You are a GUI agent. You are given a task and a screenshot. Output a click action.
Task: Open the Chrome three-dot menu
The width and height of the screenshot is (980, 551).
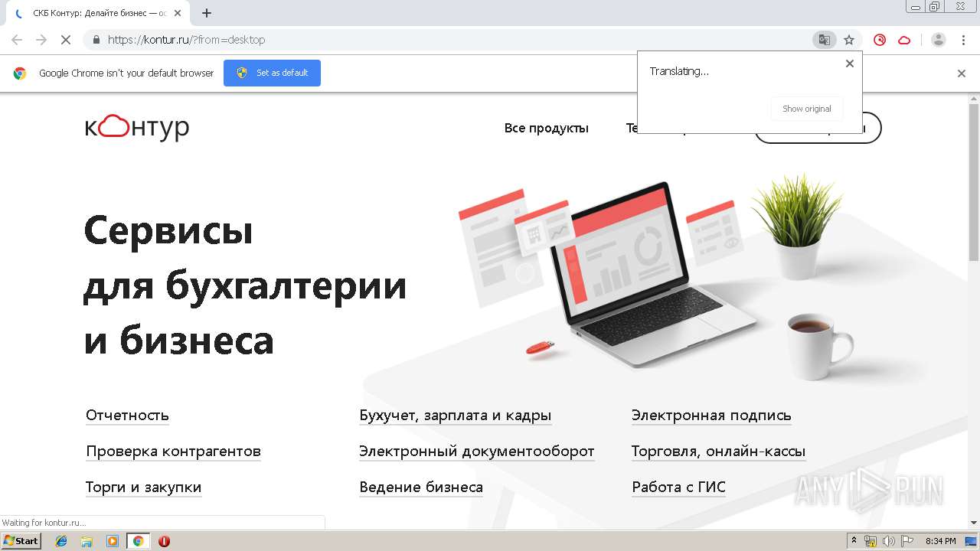pyautogui.click(x=963, y=40)
